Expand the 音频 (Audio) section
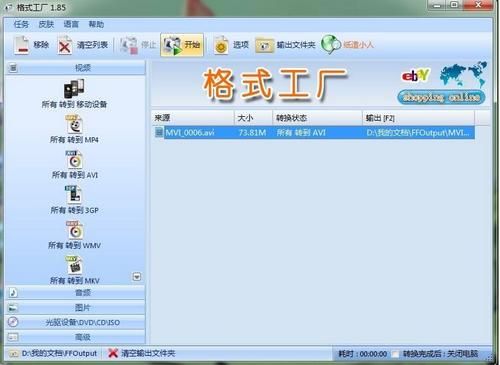500x365 pixels. (x=75, y=293)
